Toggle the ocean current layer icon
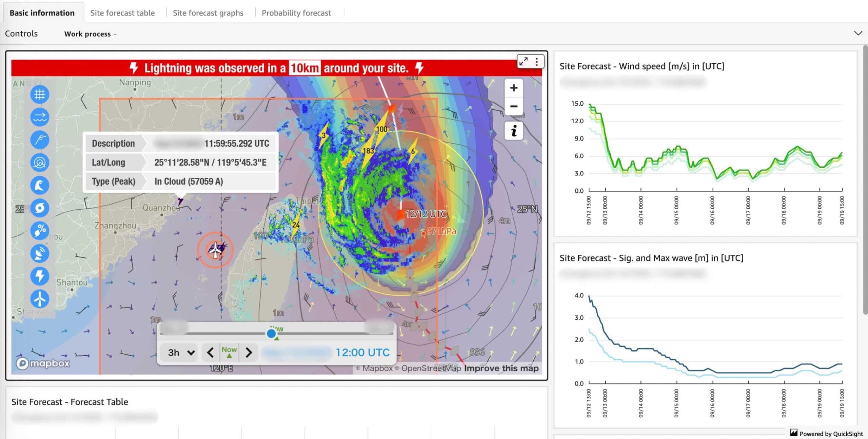The height and width of the screenshot is (439, 868). (x=40, y=117)
